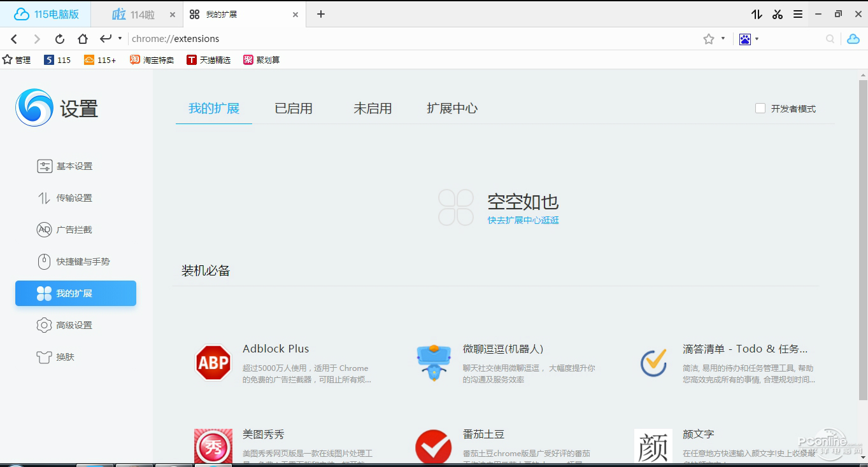Viewport: 868px width, 467px height.
Task: Activate the scissors screenshot tool
Action: tap(778, 14)
